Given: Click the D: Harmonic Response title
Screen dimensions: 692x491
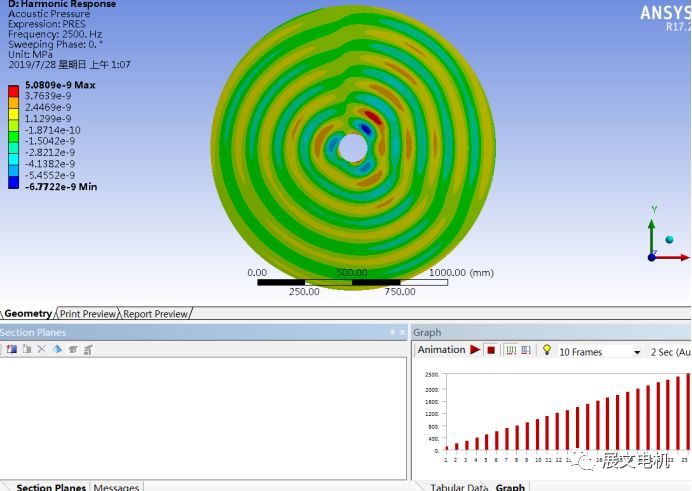Looking at the screenshot, I should [x=62, y=4].
